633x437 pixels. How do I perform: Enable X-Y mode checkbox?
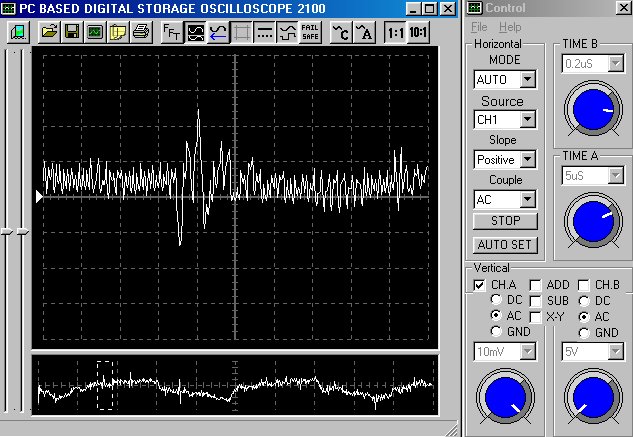(x=536, y=317)
